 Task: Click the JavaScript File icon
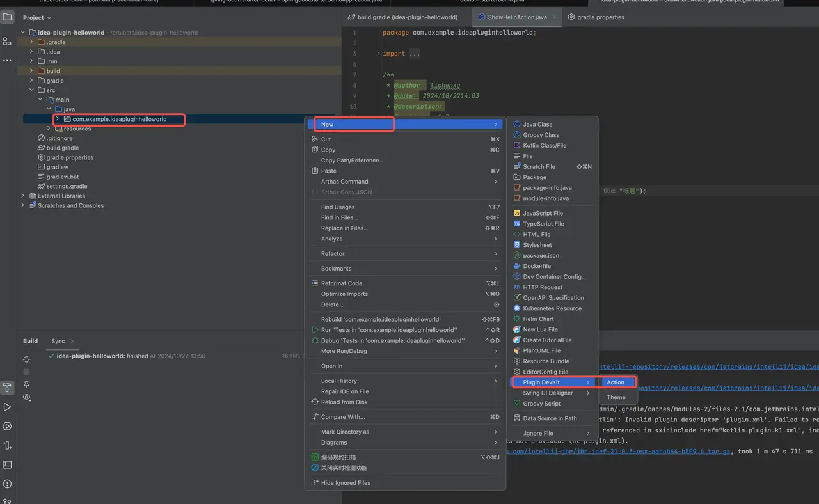517,213
